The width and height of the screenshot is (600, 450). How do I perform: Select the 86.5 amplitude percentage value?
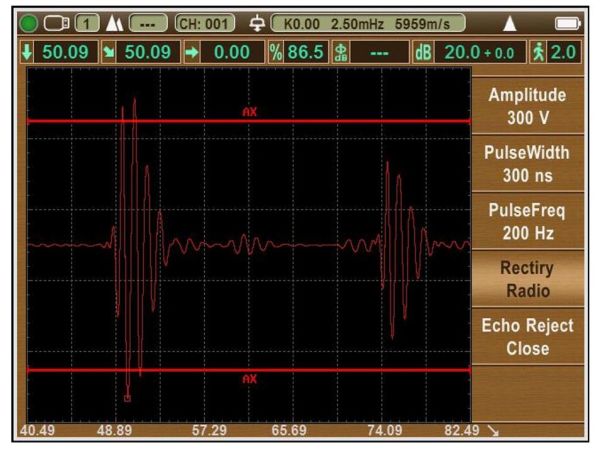(x=306, y=52)
